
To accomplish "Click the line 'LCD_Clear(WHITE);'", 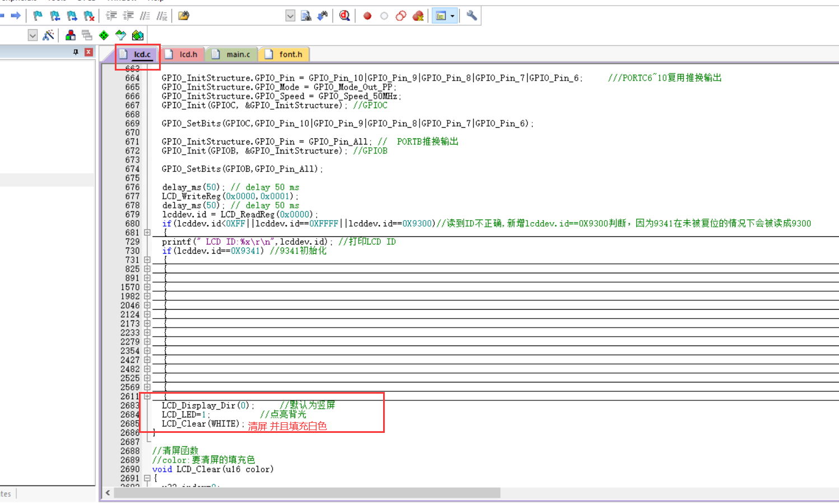I will click(203, 424).
